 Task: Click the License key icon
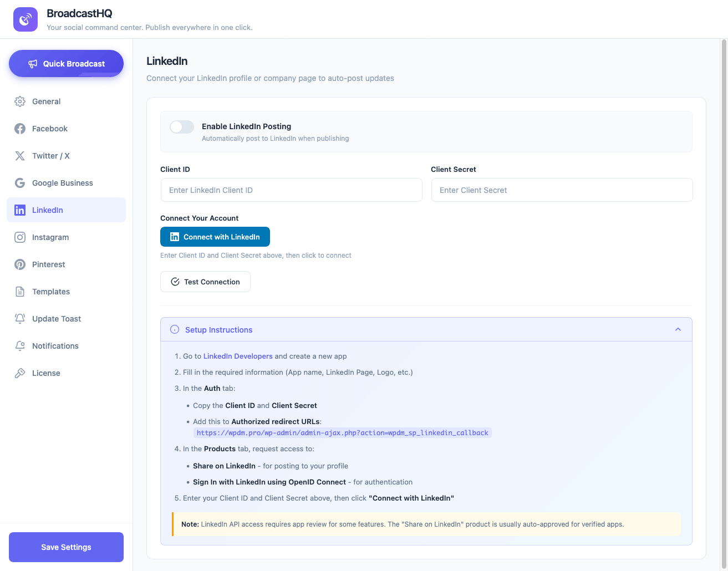coord(20,373)
